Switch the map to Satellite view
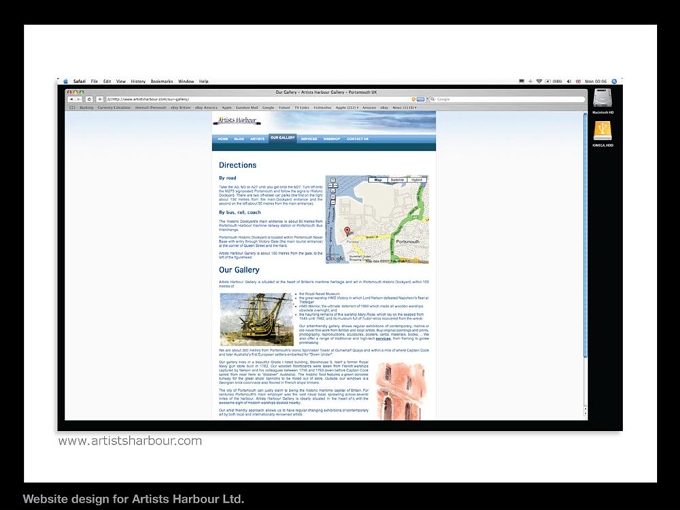The height and width of the screenshot is (510, 680). click(397, 180)
